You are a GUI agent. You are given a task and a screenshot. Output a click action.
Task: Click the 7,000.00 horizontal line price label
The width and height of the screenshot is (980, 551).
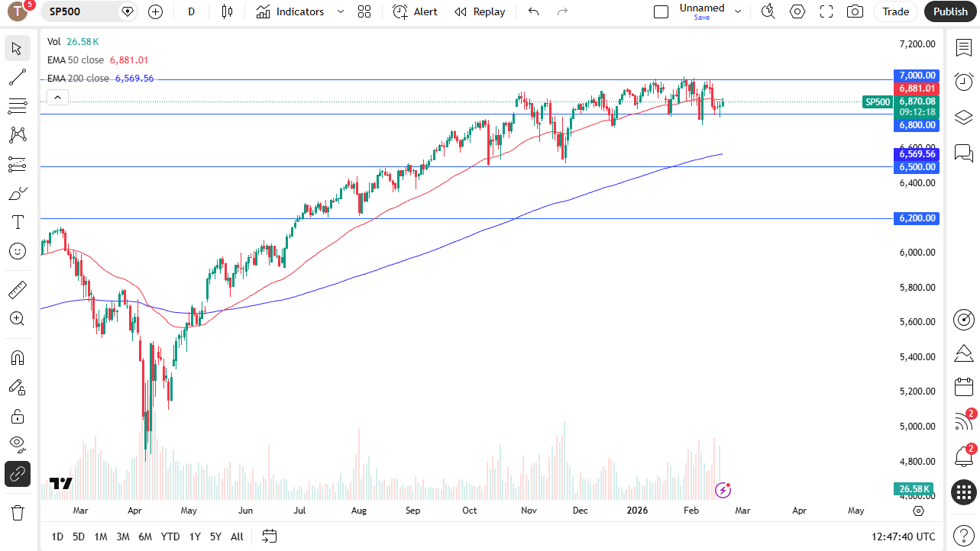[916, 76]
